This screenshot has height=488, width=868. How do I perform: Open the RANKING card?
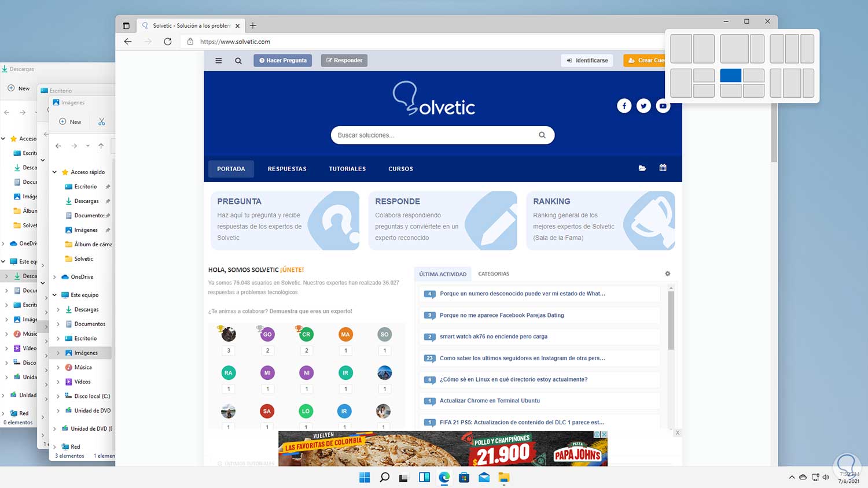[x=601, y=221]
